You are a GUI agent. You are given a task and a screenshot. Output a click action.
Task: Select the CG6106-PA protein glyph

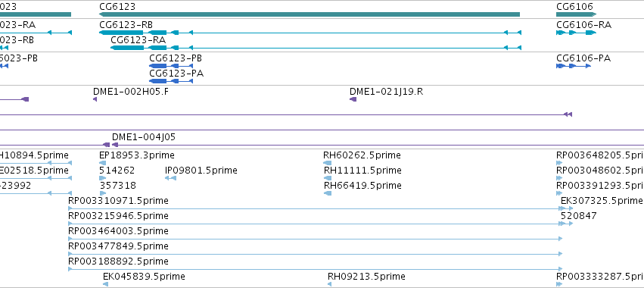point(574,66)
